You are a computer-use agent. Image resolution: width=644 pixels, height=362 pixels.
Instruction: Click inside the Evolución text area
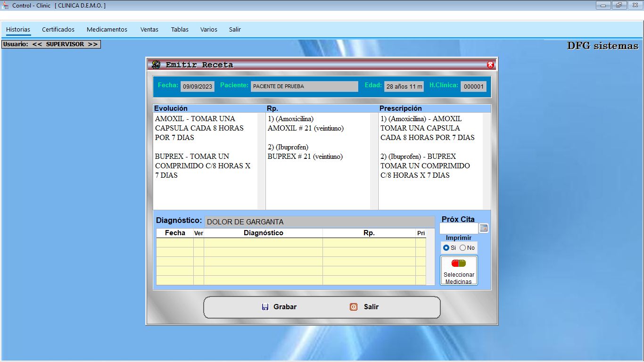pyautogui.click(x=206, y=161)
